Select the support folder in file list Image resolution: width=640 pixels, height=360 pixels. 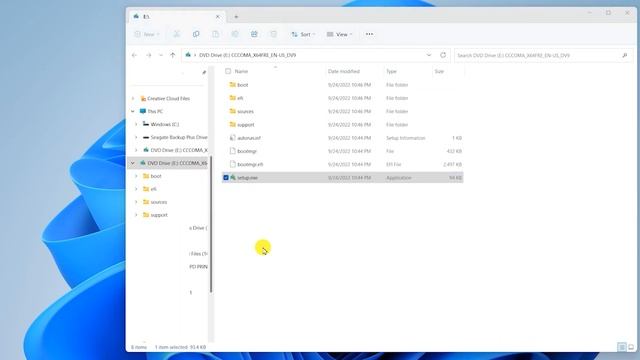pos(246,124)
